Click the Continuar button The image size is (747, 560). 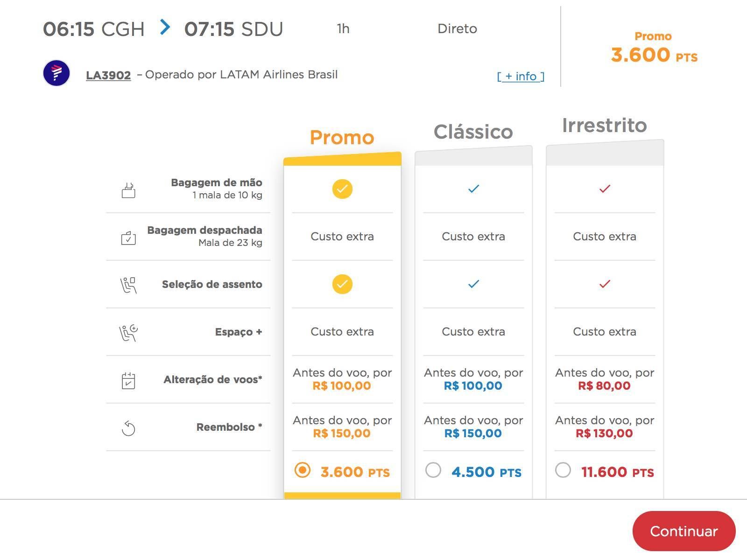(684, 531)
